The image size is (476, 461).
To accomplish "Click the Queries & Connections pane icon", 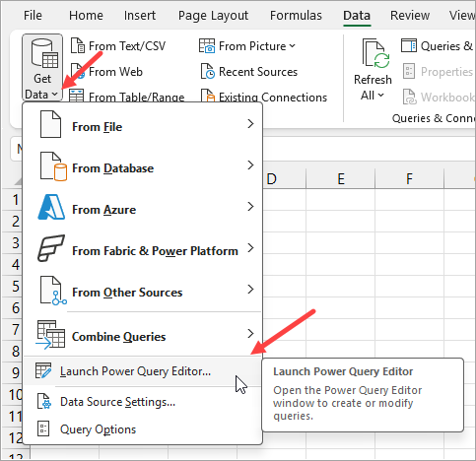I will coord(409,45).
